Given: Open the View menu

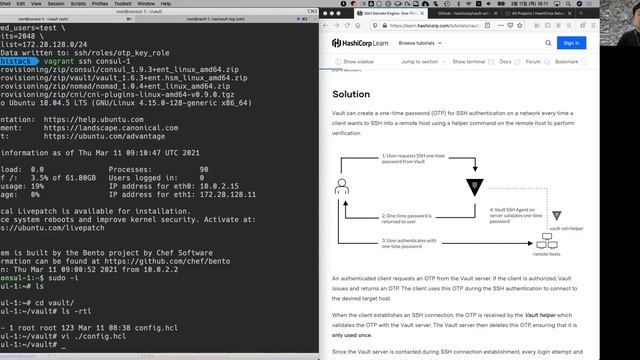Looking at the screenshot, I should pyautogui.click(x=36, y=4).
